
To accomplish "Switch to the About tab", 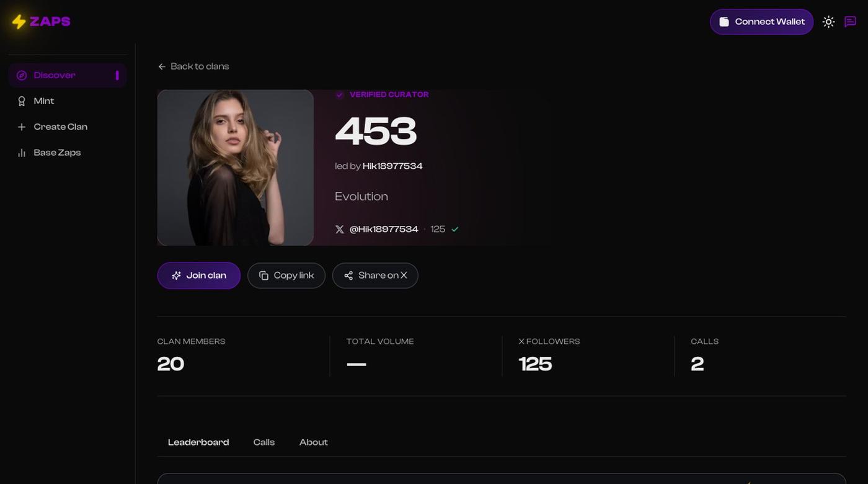I will (314, 442).
